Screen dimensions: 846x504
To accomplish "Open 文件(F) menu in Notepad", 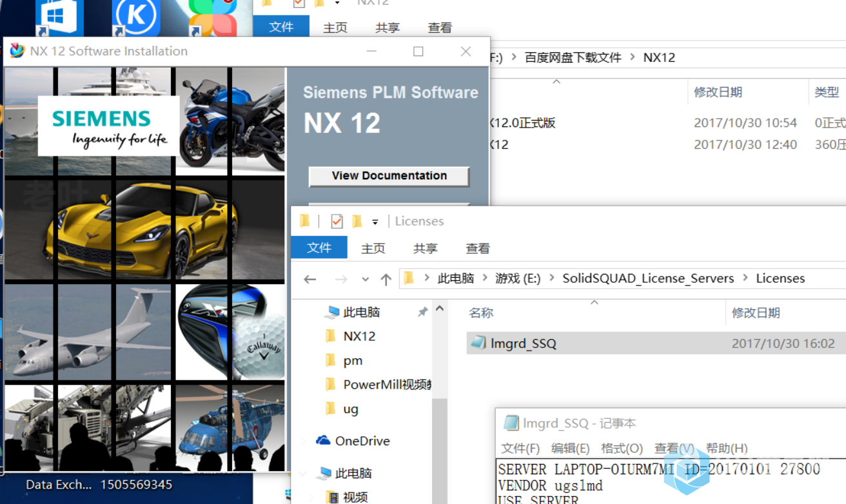I will point(520,448).
